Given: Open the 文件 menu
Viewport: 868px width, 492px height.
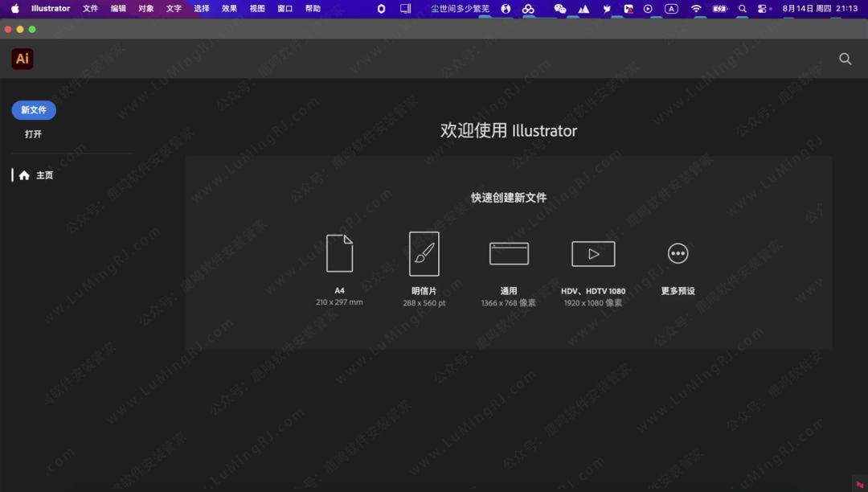Looking at the screenshot, I should click(91, 8).
